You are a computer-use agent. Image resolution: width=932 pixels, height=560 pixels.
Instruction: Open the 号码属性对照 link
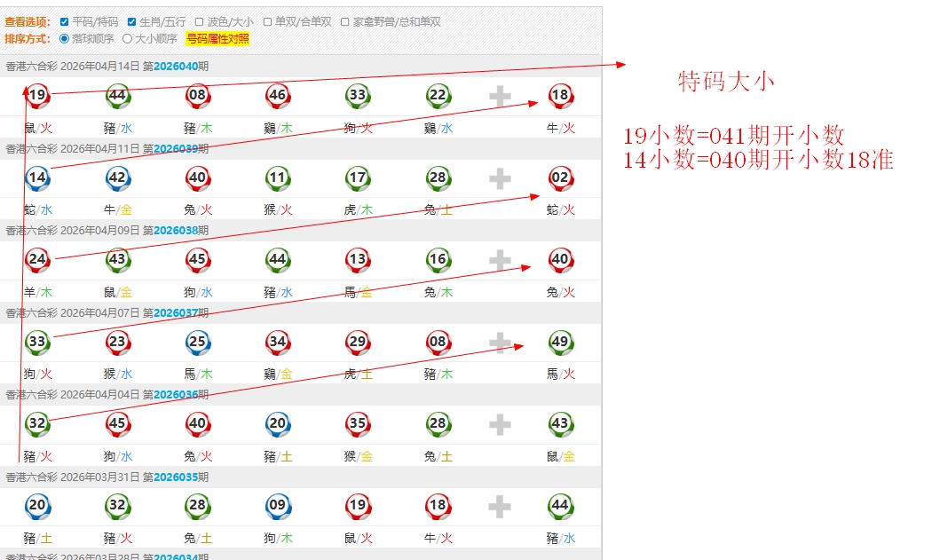pos(217,39)
